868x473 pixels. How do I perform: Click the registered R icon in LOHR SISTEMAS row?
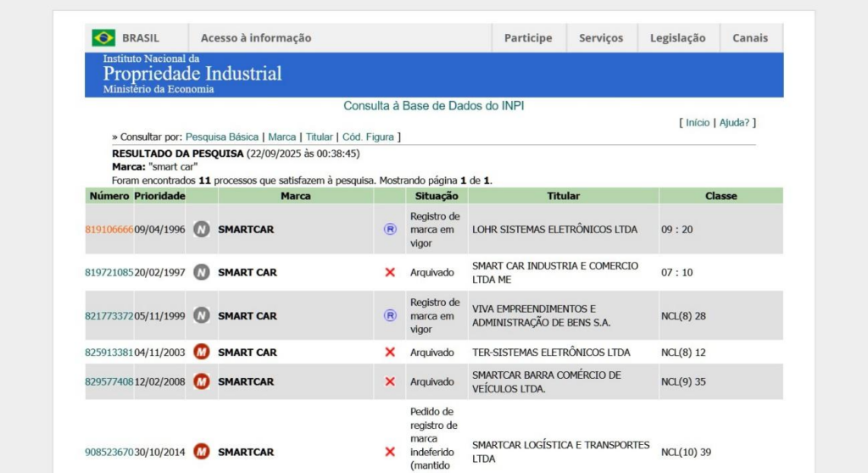390,229
